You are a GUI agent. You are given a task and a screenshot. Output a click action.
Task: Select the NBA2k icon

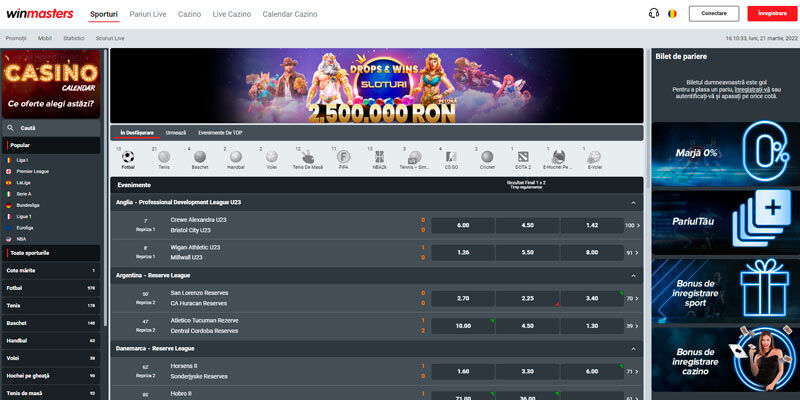point(380,157)
